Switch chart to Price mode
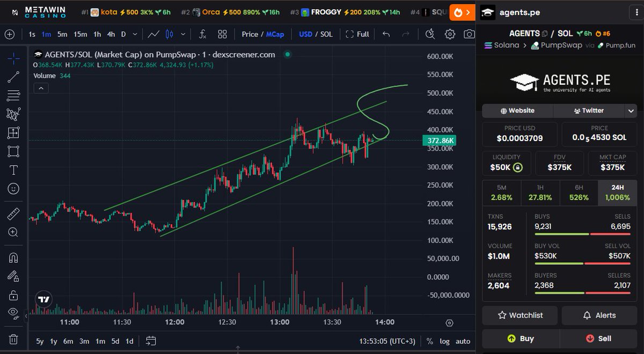The height and width of the screenshot is (354, 644). tap(250, 34)
